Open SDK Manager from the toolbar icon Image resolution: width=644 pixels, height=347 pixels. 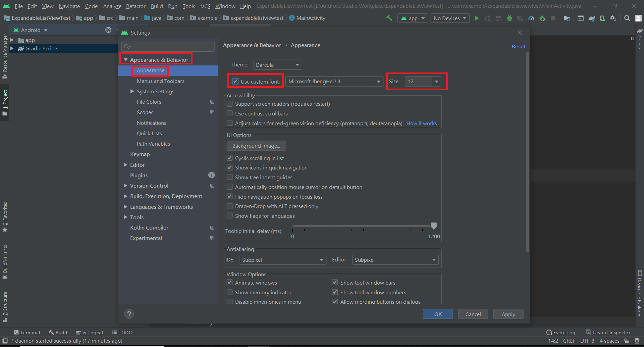[613, 18]
